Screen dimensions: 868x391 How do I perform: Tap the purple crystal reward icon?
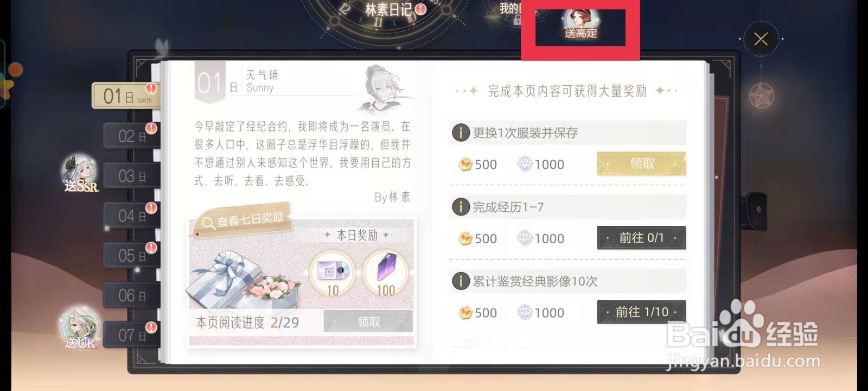point(386,274)
